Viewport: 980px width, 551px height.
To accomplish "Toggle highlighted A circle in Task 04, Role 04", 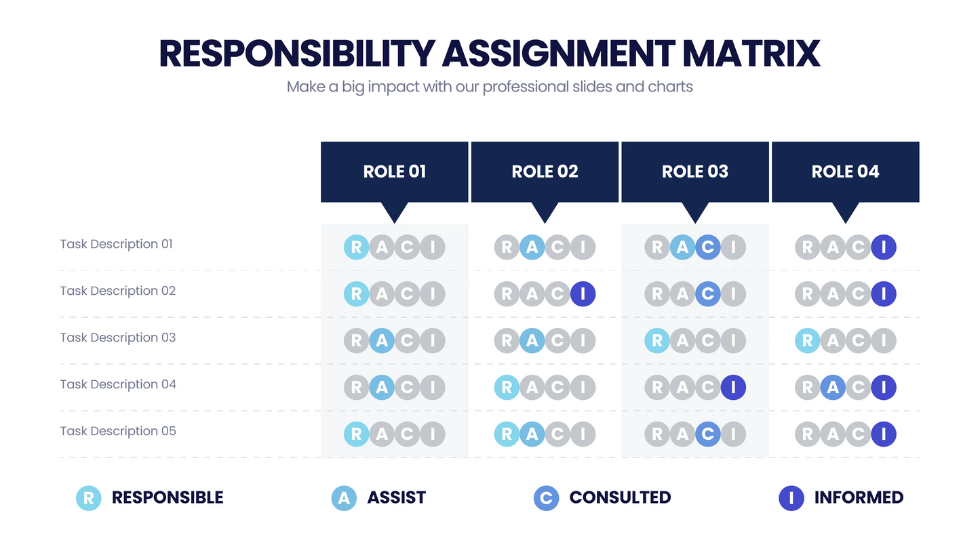I will click(832, 388).
